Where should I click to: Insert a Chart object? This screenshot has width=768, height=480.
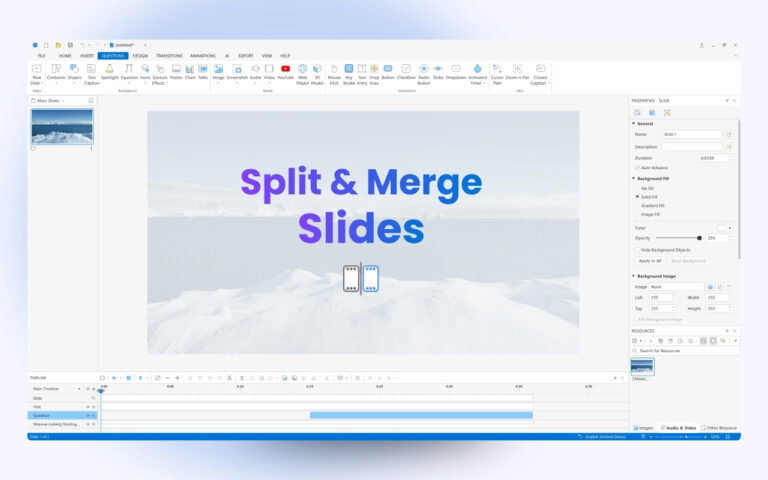point(190,72)
